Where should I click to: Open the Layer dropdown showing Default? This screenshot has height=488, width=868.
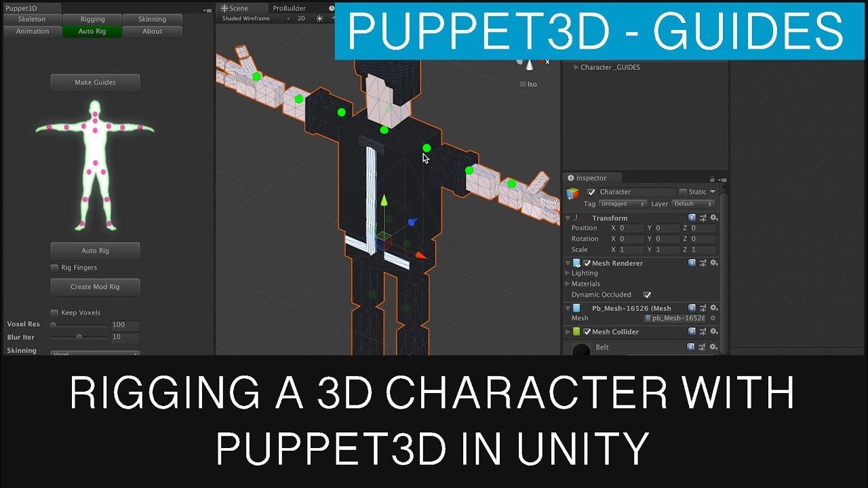[x=693, y=203]
